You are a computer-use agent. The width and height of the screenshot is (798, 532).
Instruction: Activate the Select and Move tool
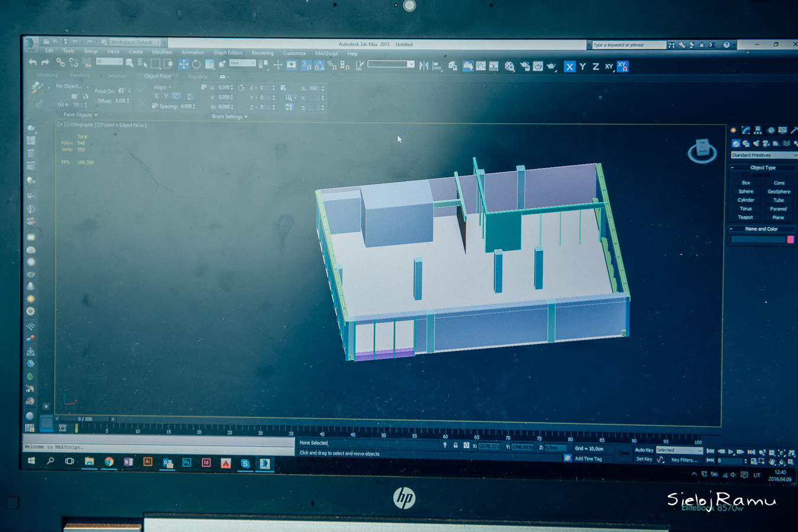[184, 64]
